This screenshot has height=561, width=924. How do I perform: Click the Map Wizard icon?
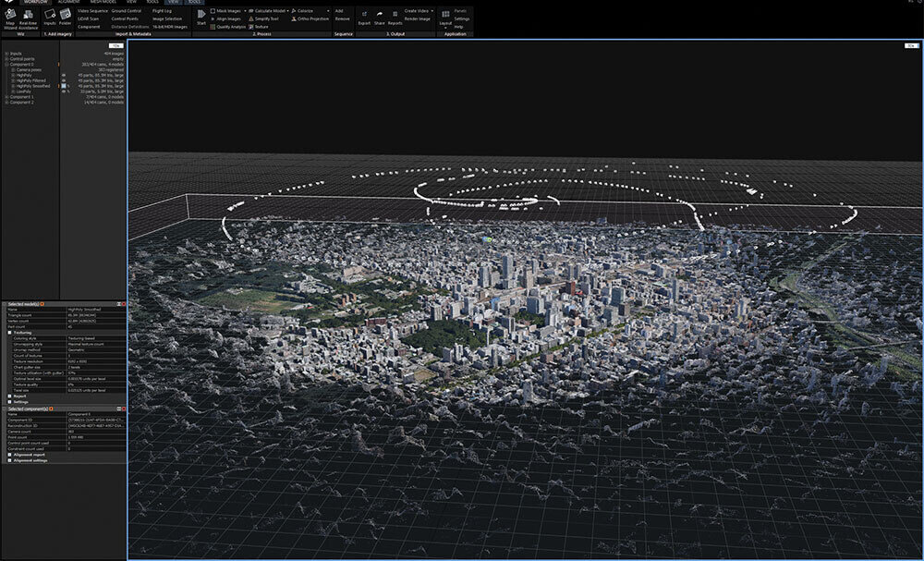click(9, 14)
